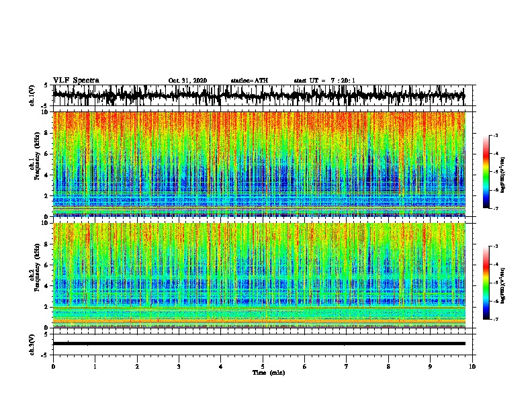The image size is (532, 411).
Task: Click the ch.1 color scale bar
Action: pyautogui.click(x=486, y=172)
